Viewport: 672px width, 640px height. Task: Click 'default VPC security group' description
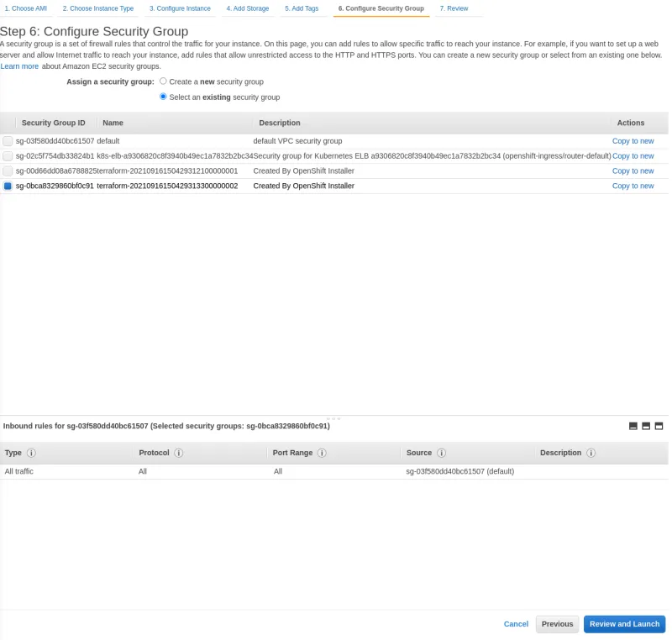[x=297, y=141]
